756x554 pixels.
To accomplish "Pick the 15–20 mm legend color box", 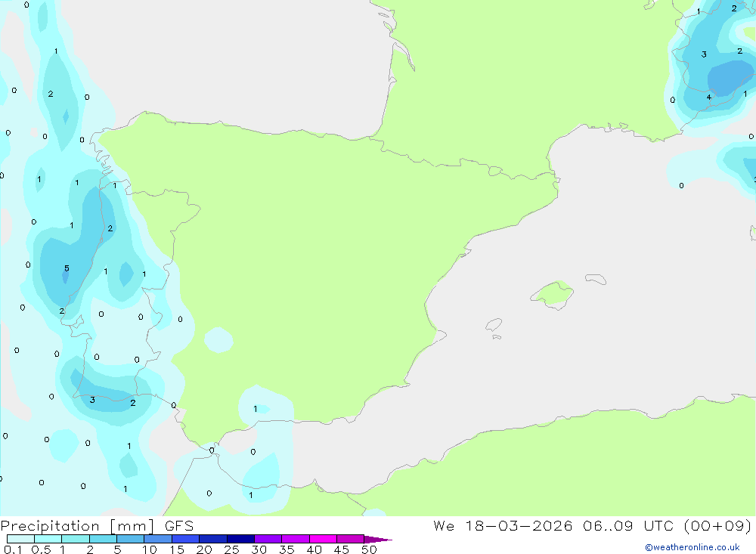I will click(186, 539).
